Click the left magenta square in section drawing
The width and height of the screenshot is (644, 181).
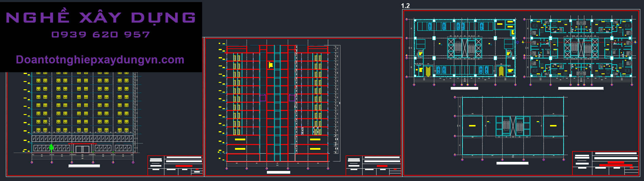click(x=262, y=98)
